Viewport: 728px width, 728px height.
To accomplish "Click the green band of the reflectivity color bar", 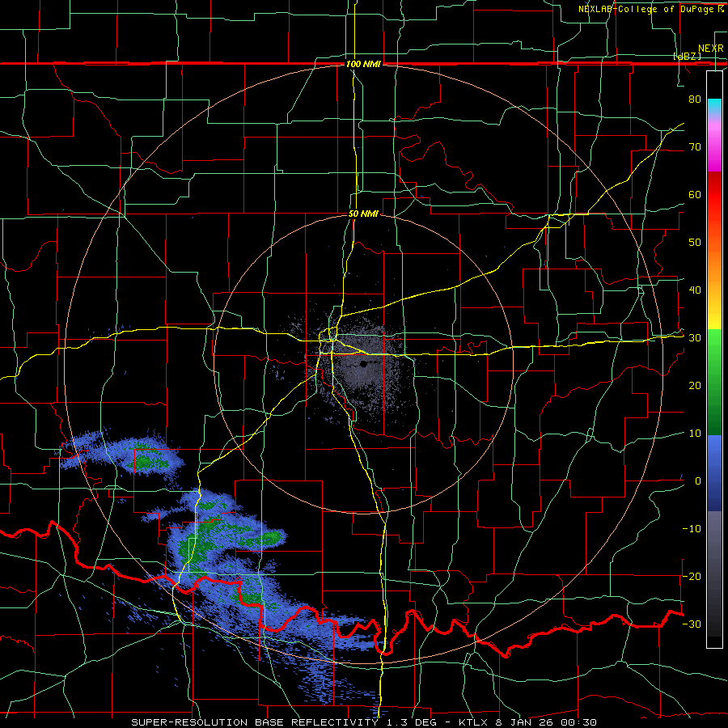I will (x=714, y=381).
